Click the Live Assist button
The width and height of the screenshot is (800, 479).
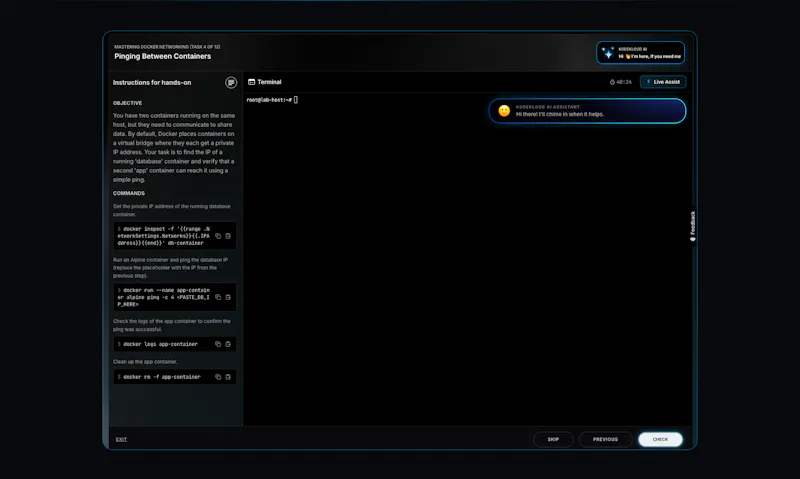663,82
